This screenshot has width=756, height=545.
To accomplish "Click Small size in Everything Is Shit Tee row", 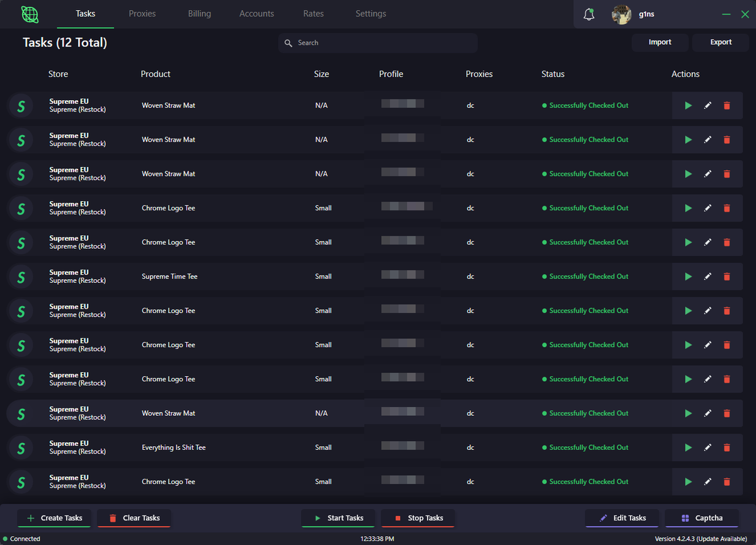I will tap(323, 447).
